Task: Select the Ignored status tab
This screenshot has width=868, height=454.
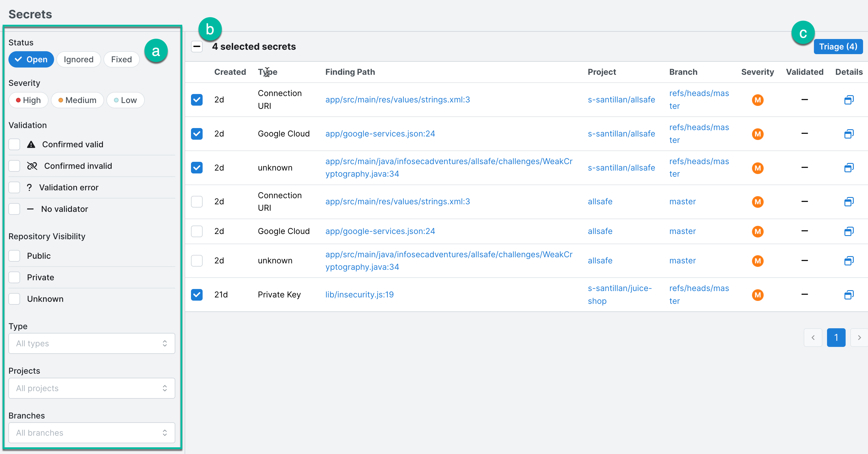Action: tap(78, 59)
